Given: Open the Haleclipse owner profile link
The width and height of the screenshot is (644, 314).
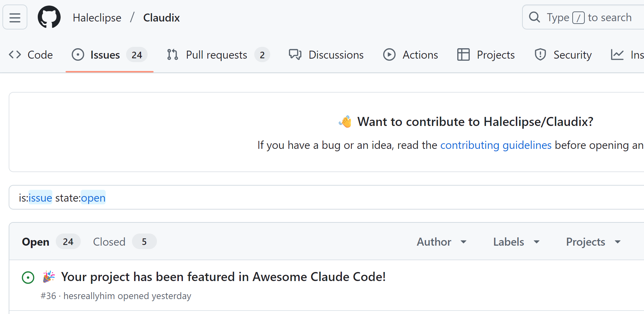Looking at the screenshot, I should pyautogui.click(x=97, y=18).
